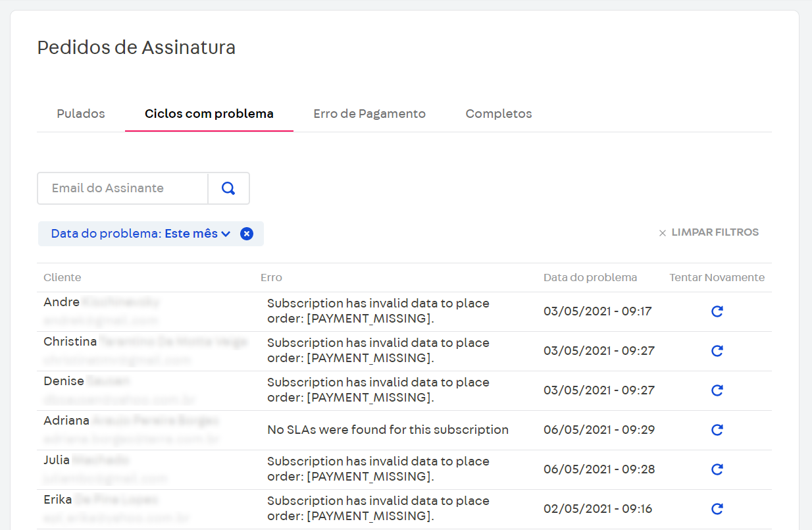
Task: Retry Erika's payment missing order
Action: coord(717,508)
